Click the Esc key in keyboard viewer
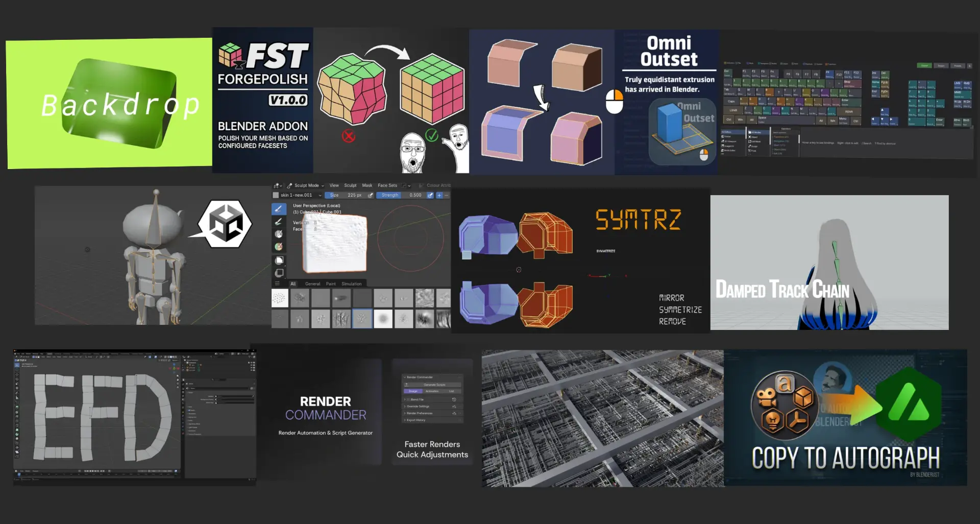This screenshot has height=524, width=980. [727, 73]
